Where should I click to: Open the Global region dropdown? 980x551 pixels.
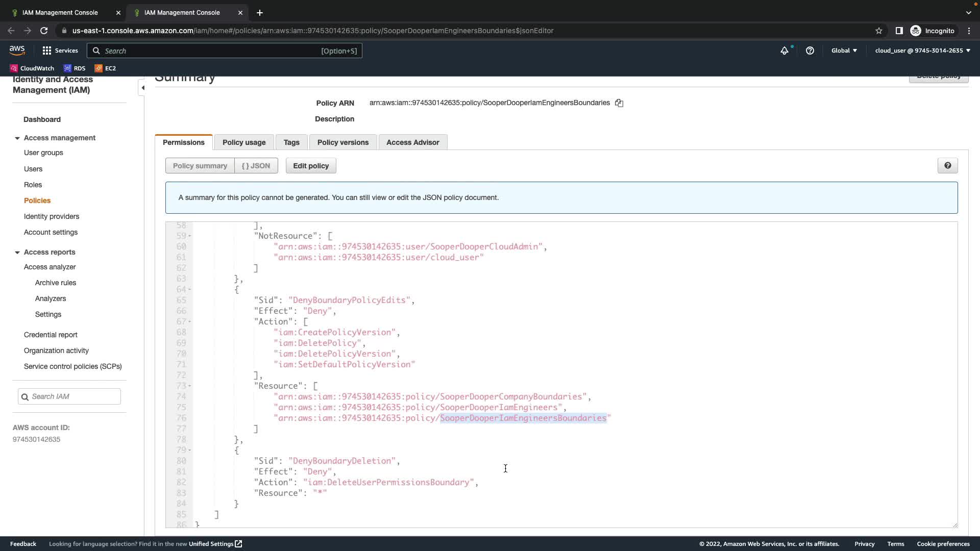tap(844, 51)
